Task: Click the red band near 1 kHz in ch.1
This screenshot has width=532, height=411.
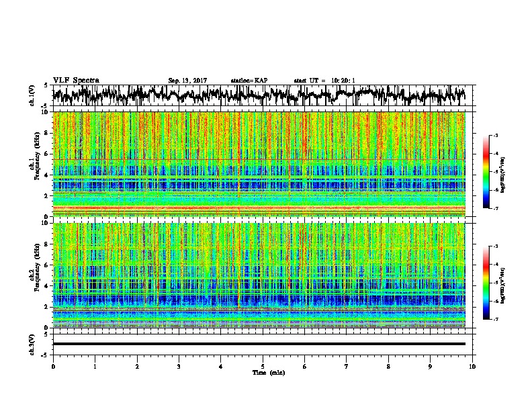Action: tap(259, 208)
